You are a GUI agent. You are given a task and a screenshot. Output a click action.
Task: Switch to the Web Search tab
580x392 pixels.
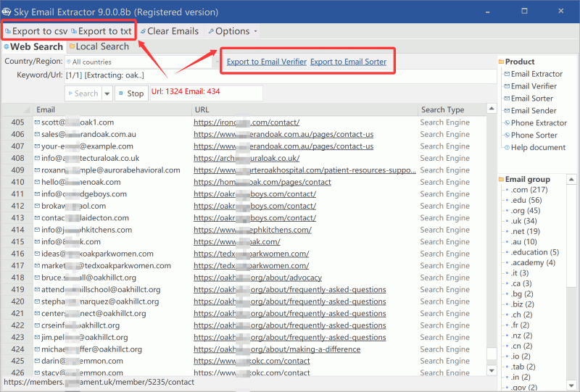click(x=33, y=46)
